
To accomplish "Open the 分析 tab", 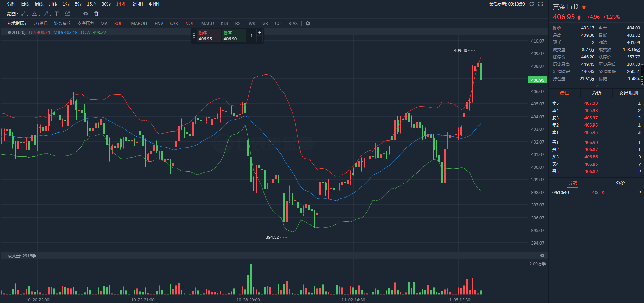I will (x=597, y=93).
